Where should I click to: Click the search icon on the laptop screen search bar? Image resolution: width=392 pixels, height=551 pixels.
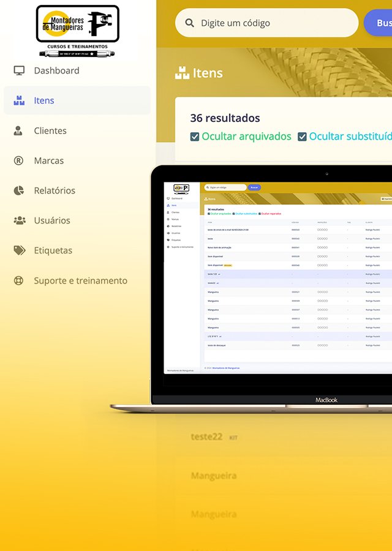[x=208, y=187]
